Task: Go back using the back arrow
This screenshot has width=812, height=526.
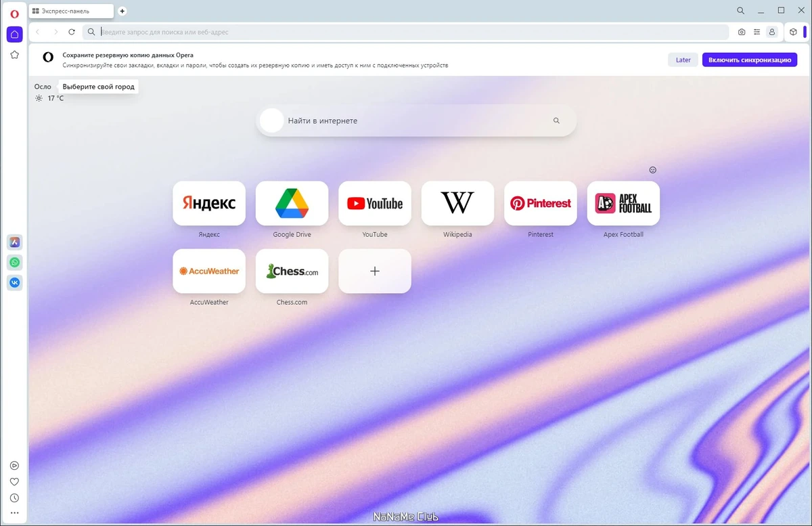Action: [x=38, y=32]
